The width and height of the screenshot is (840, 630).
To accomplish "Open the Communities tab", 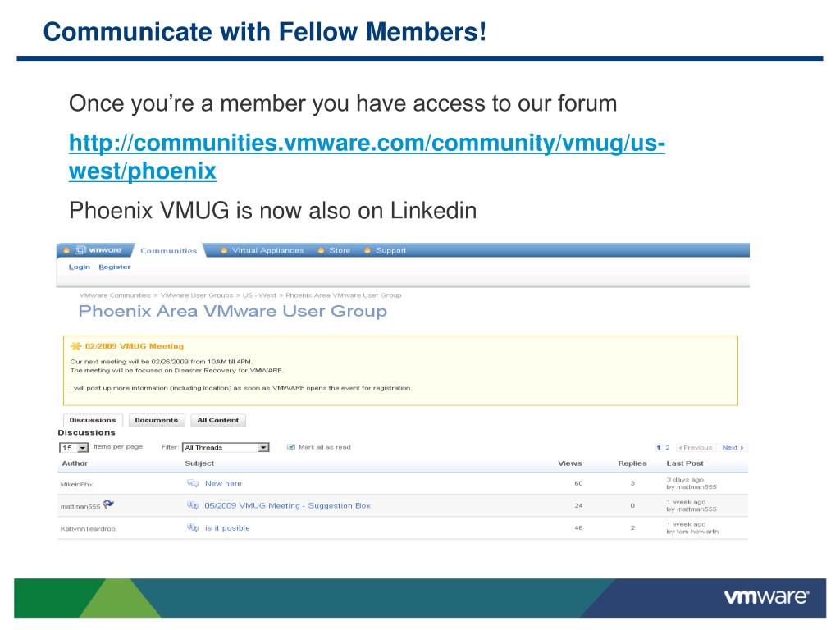I will 169,251.
